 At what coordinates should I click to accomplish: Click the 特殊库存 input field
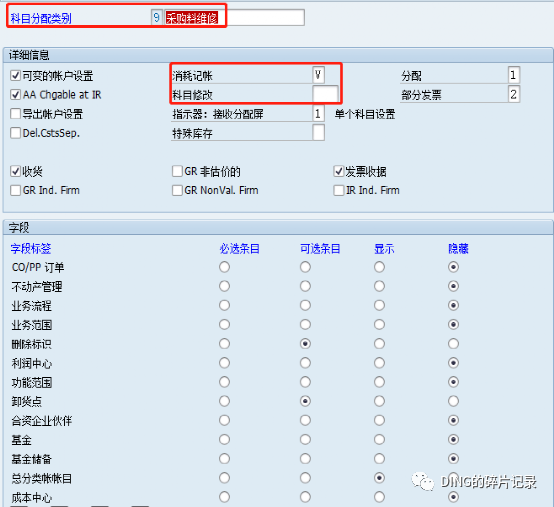tap(318, 133)
